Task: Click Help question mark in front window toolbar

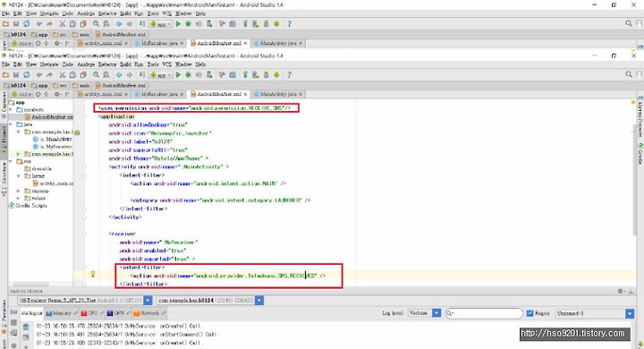Action: pyautogui.click(x=289, y=75)
